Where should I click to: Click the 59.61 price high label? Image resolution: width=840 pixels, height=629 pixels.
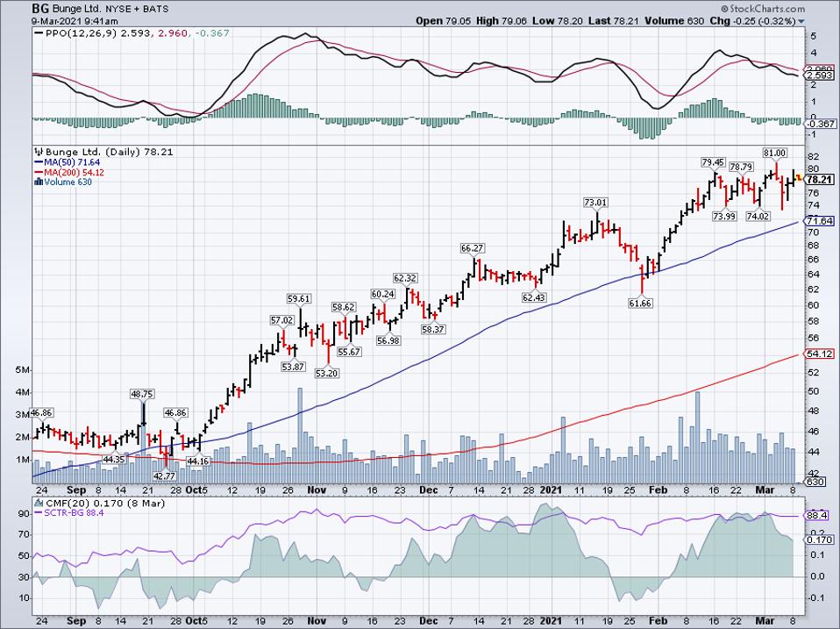coord(299,299)
